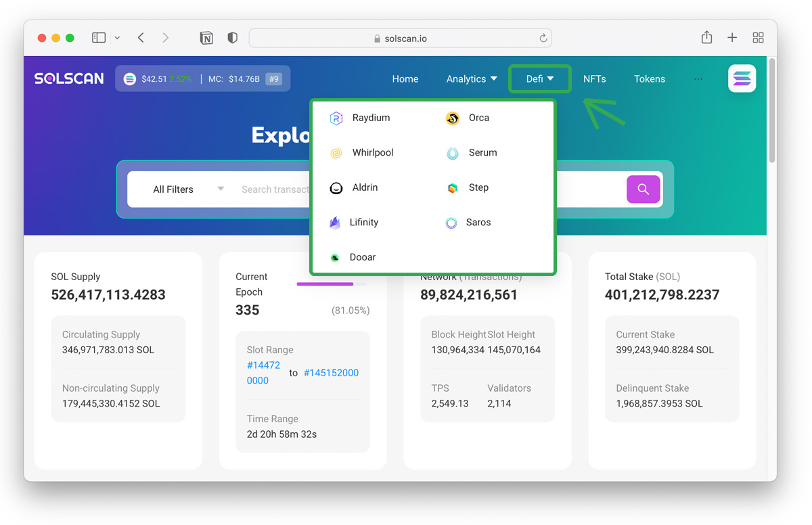Select Step from Defi menu
This screenshot has height=525, width=812.
coord(478,187)
